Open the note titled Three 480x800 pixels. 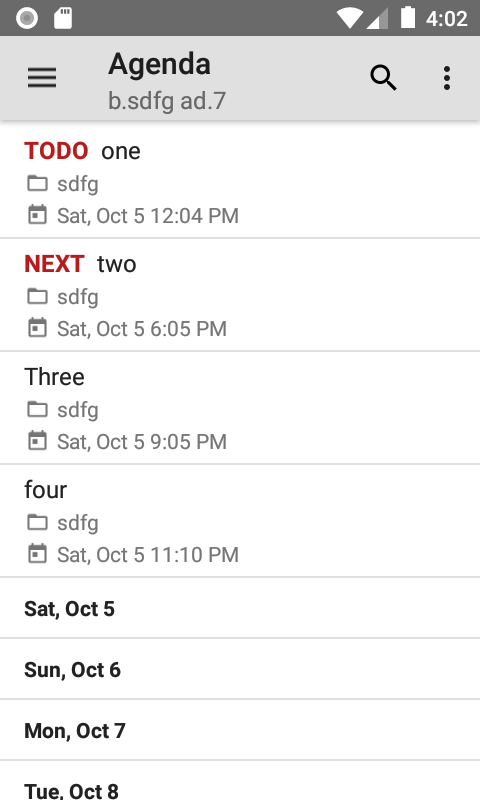pos(240,408)
